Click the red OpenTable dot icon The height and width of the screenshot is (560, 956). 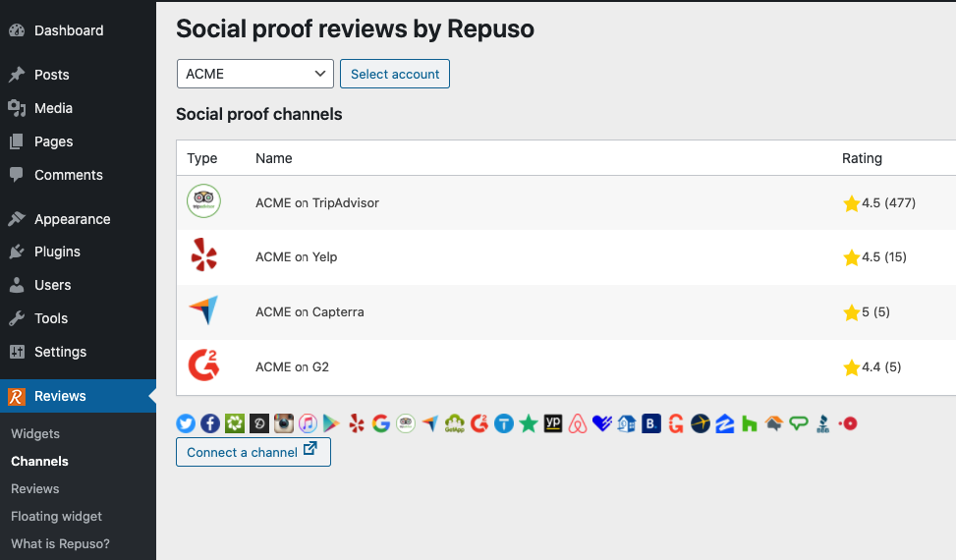[848, 423]
